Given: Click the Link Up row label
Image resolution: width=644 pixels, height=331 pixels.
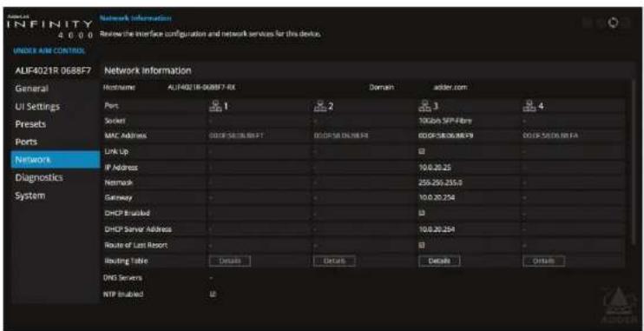Looking at the screenshot, I should pos(116,151).
